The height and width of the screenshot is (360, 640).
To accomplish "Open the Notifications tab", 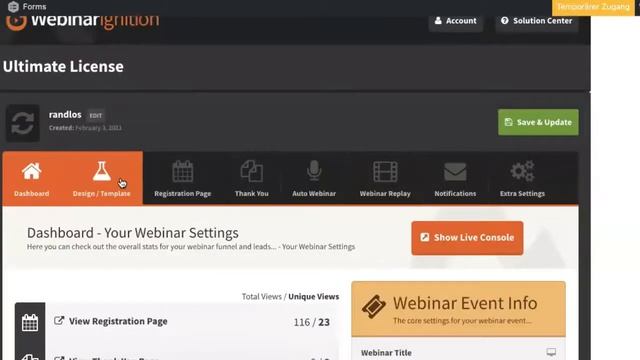I will 455,178.
